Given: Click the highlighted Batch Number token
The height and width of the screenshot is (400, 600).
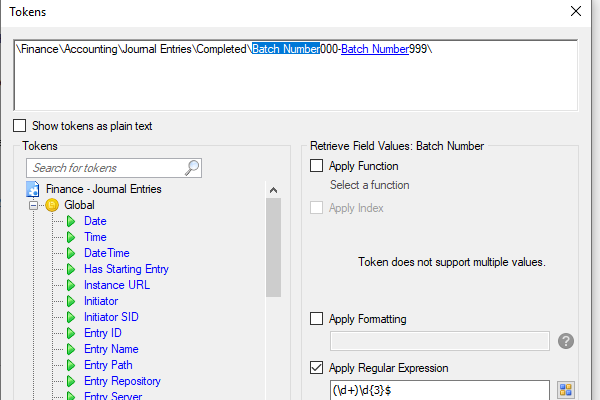Looking at the screenshot, I should pyautogui.click(x=286, y=49).
